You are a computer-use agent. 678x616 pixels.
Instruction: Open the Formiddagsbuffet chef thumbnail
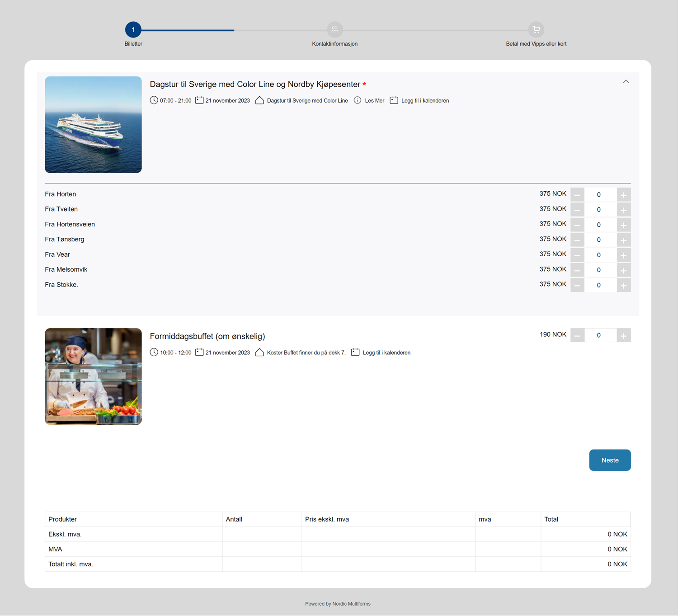point(93,376)
